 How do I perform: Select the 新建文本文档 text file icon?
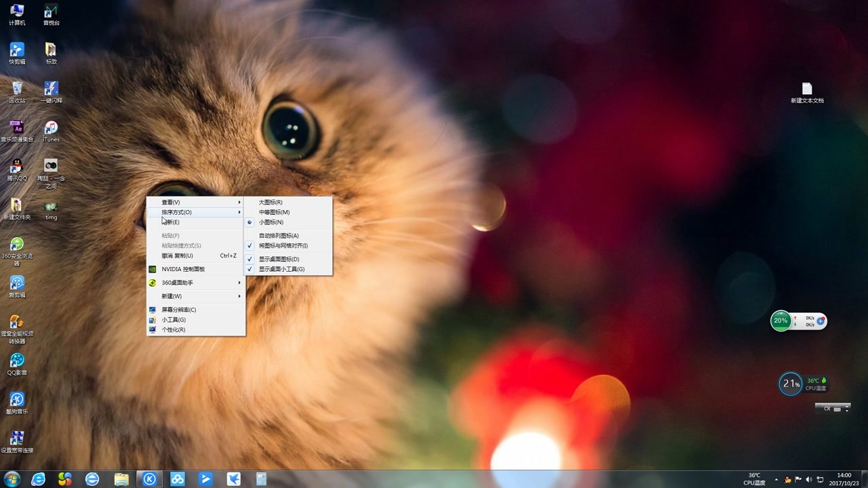coord(807,93)
